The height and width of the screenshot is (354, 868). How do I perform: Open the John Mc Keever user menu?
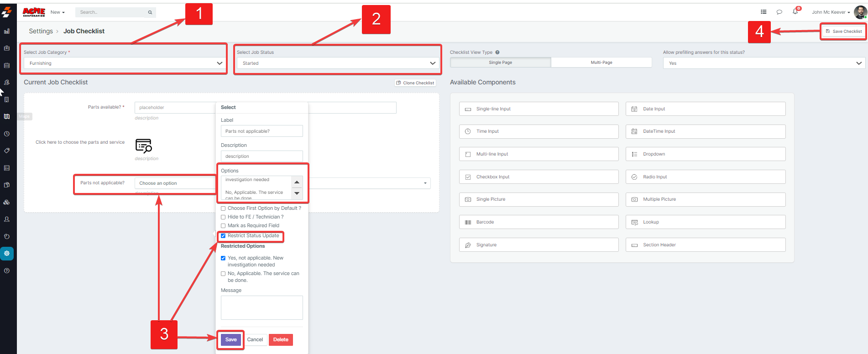click(831, 12)
